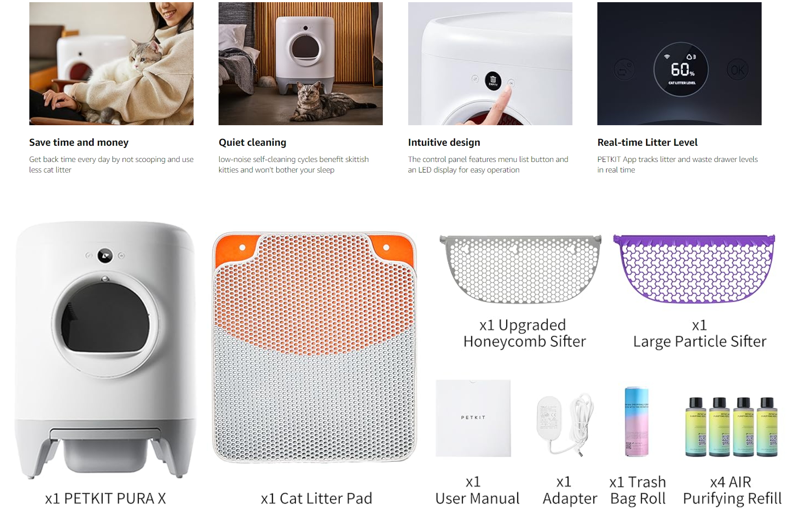The height and width of the screenshot is (517, 812).
Task: Click the woman holding cat photo
Action: tap(111, 63)
